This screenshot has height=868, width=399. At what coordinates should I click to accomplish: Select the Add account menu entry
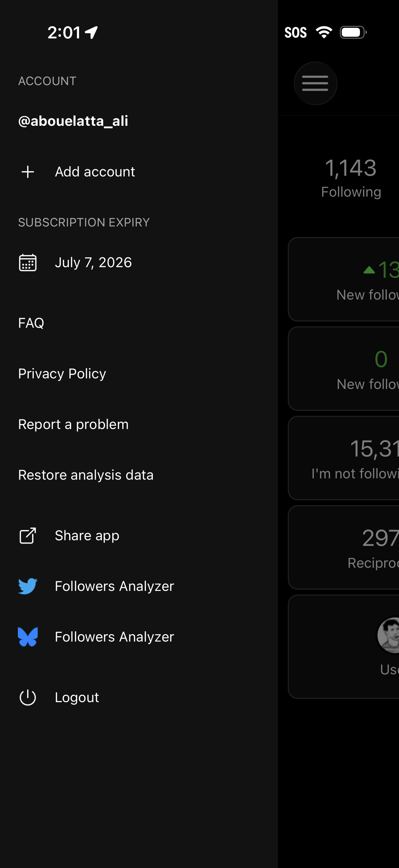pos(95,171)
